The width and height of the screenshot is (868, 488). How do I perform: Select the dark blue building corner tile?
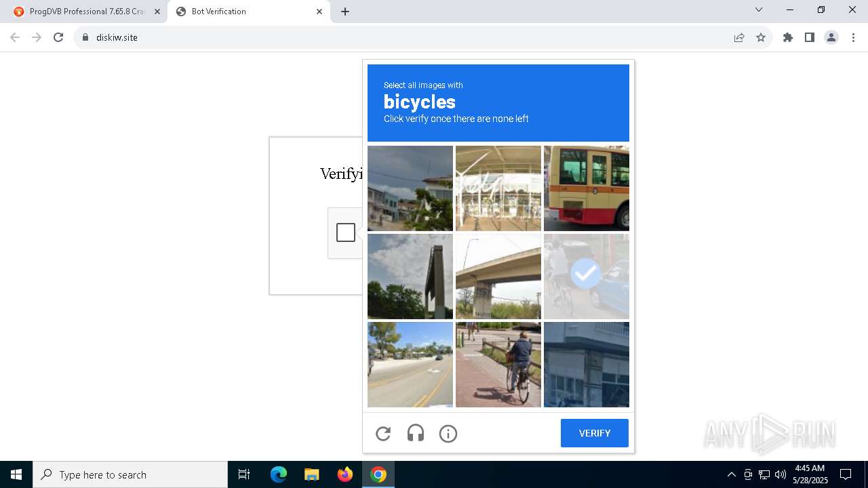[587, 365]
